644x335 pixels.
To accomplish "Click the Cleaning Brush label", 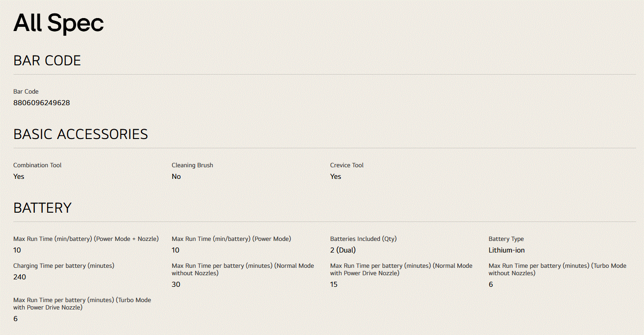I will (x=192, y=165).
